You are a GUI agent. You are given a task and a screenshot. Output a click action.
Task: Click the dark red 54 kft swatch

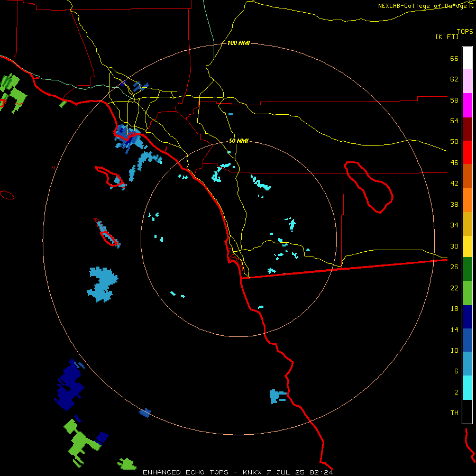[x=467, y=129]
